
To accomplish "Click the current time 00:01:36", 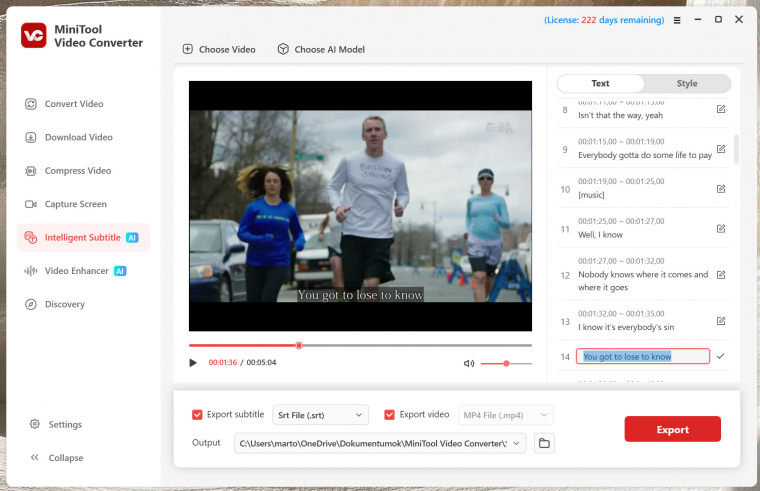I will pos(222,363).
